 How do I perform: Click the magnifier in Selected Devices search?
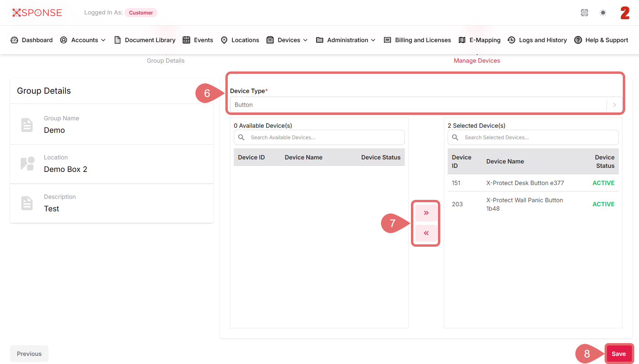coord(455,138)
